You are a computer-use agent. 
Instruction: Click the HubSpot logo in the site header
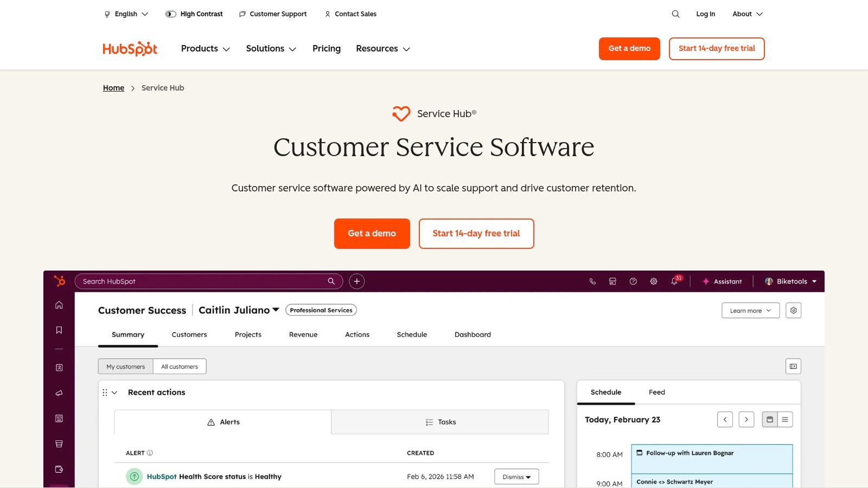tap(130, 49)
